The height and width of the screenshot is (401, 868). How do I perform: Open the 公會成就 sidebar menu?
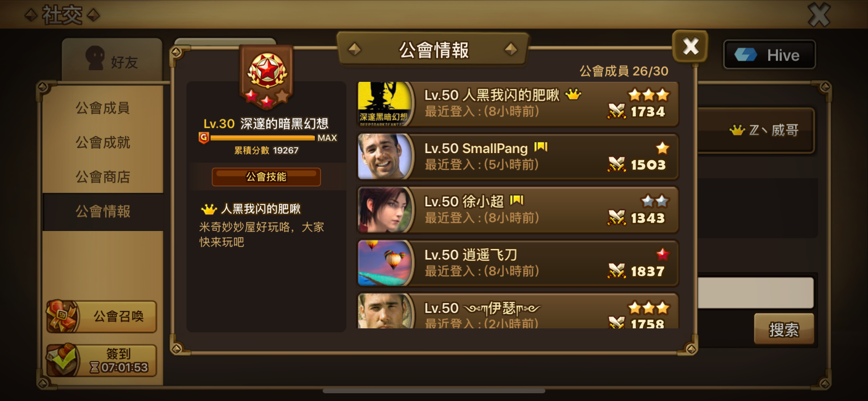[103, 142]
